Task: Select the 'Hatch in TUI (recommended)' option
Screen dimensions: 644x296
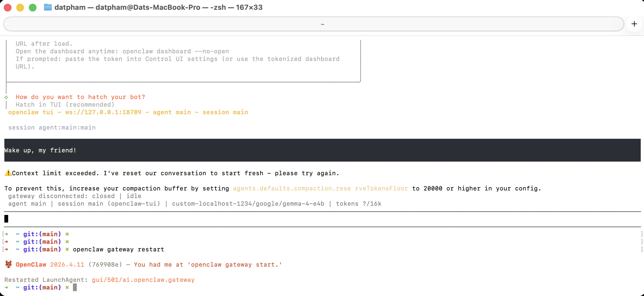Action: 65,104
